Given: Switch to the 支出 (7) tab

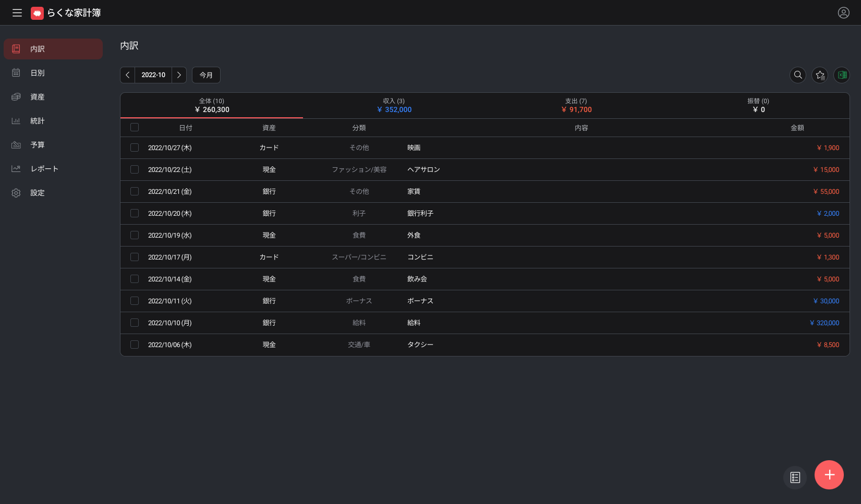Looking at the screenshot, I should point(576,105).
